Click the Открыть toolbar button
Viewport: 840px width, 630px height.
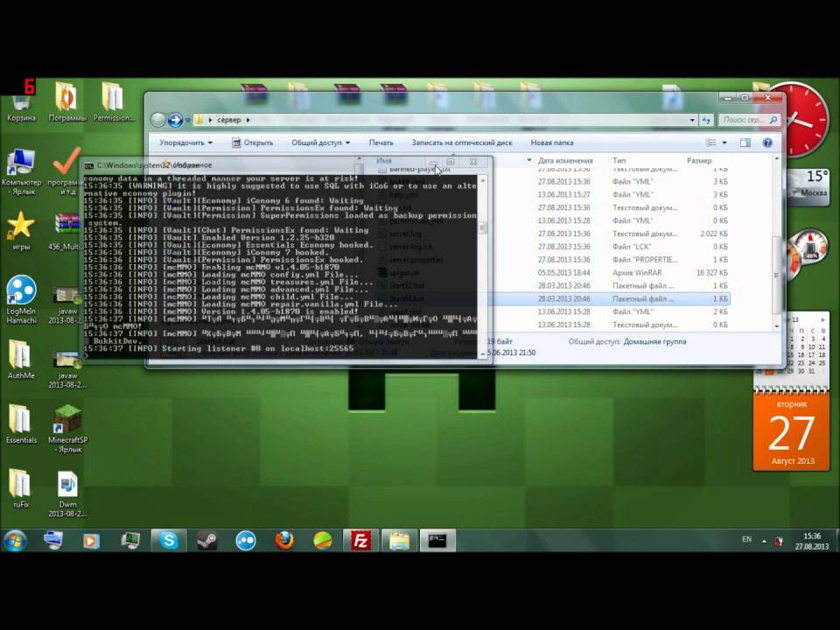point(252,143)
